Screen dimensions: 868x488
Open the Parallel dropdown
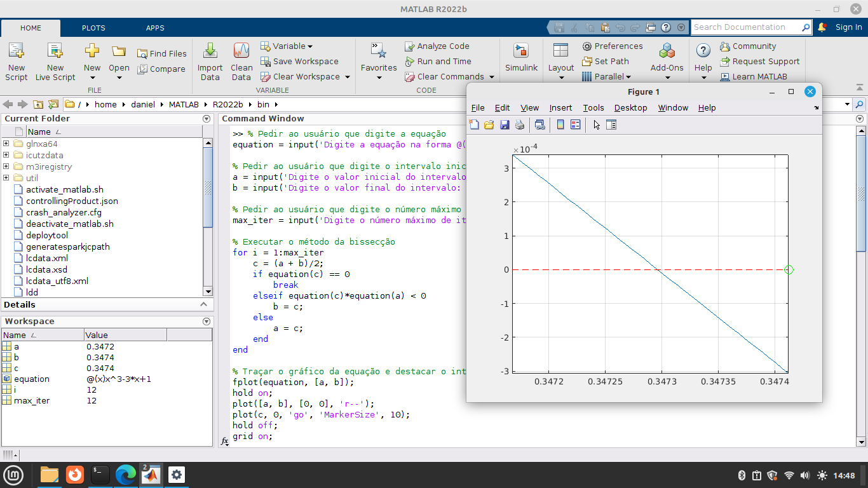tap(607, 76)
